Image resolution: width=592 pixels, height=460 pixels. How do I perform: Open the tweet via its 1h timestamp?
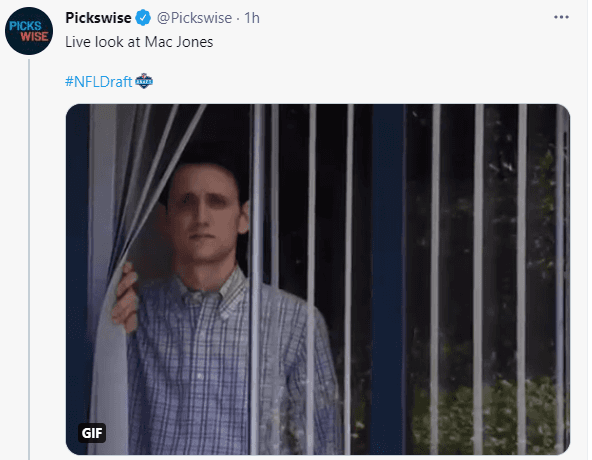click(252, 18)
